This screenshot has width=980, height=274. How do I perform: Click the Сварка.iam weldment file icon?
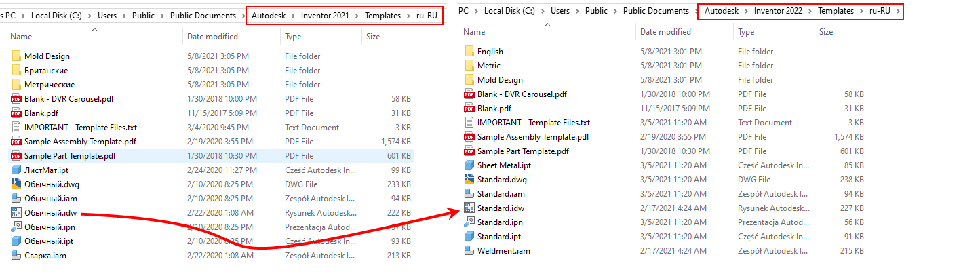point(16,256)
